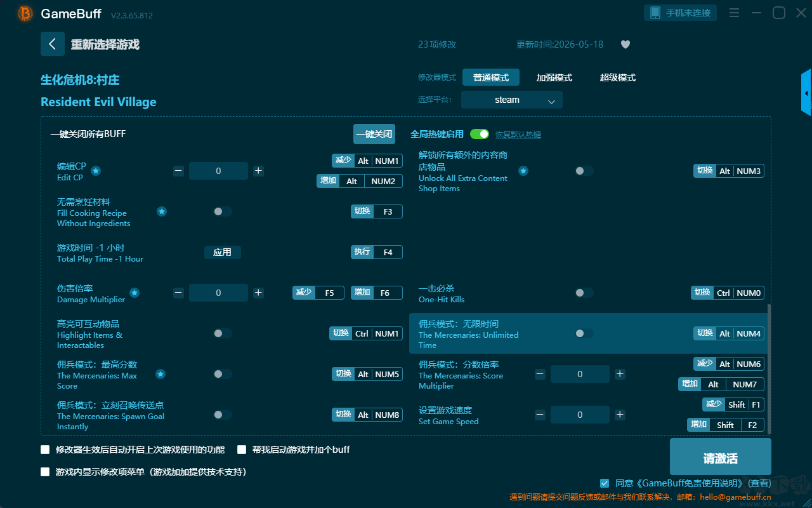Decrease Set Game Speed with minus button
The width and height of the screenshot is (812, 508).
(x=540, y=415)
